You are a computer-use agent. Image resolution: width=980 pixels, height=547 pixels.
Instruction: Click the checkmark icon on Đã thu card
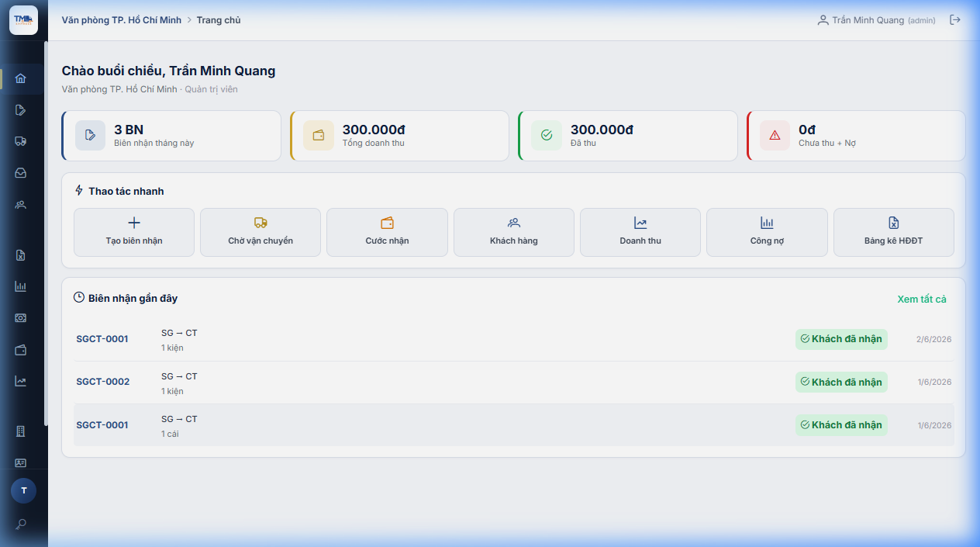click(547, 135)
